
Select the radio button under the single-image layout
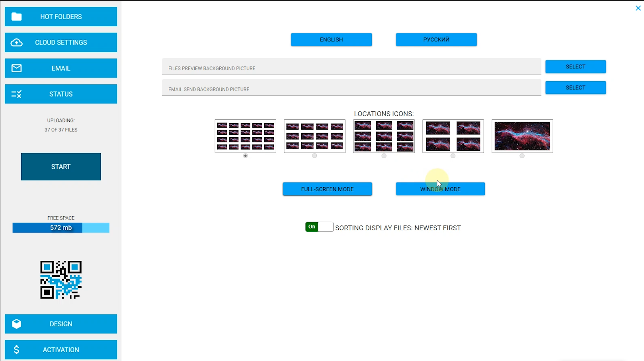[522, 156]
